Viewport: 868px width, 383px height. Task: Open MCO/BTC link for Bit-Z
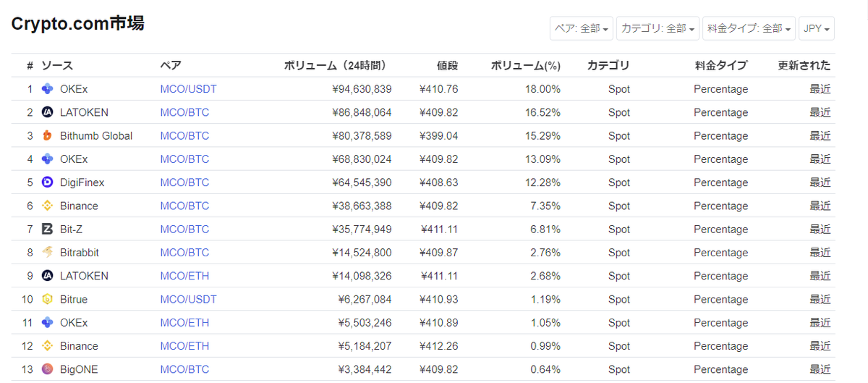(184, 229)
